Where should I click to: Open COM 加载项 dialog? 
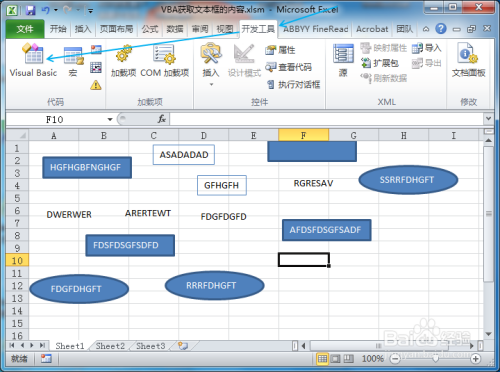click(165, 61)
